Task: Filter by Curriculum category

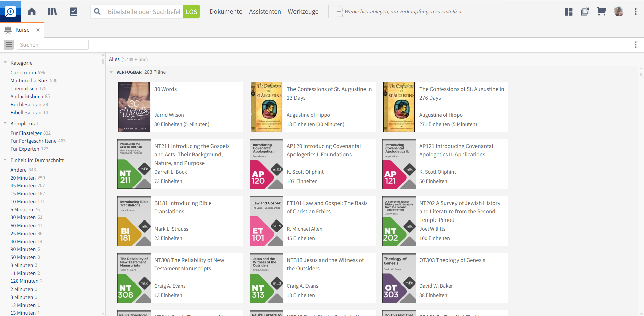Action: tap(23, 72)
